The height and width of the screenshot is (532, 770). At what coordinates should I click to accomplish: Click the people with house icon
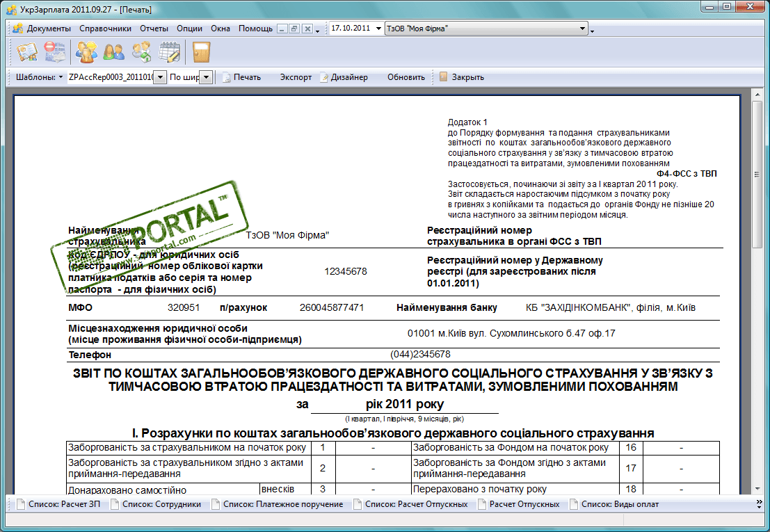[x=142, y=53]
